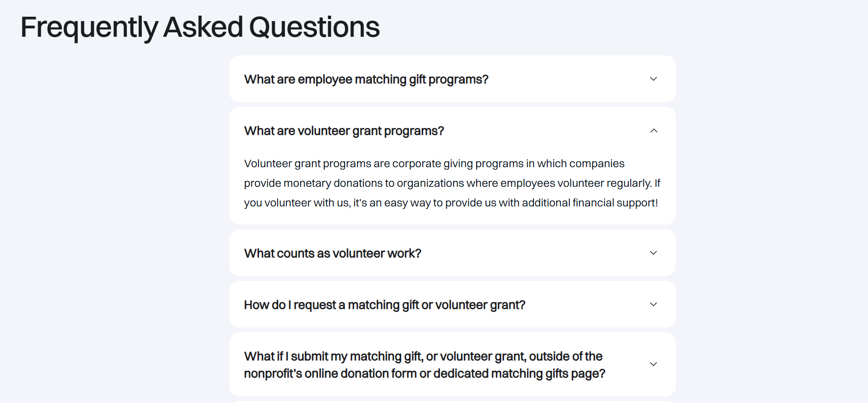Image resolution: width=868 pixels, height=403 pixels.
Task: Click the volunteer work FAQ card
Action: 452,253
